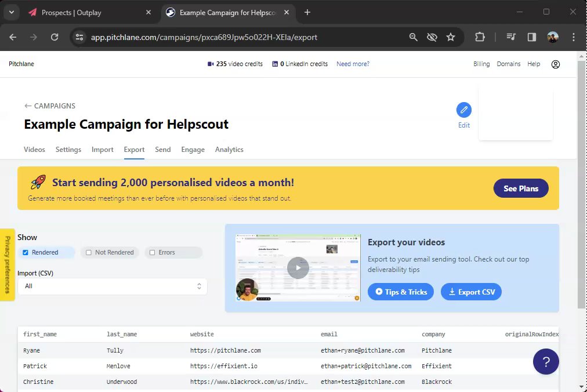Viewport: 587px width, 392px height.
Task: Click the page vertical scrollbar
Action: click(x=581, y=184)
